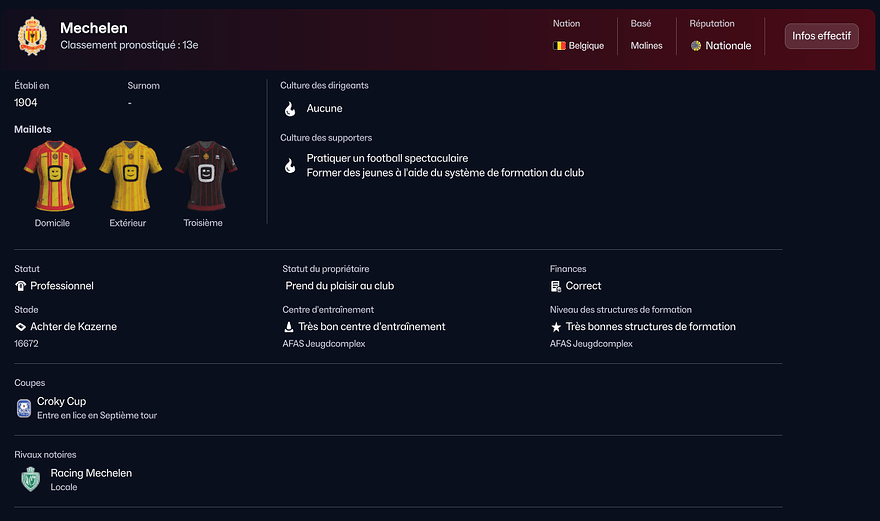The width and height of the screenshot is (880, 521).
Task: Select the Achter de Kazerne stadium name
Action: pyautogui.click(x=73, y=327)
